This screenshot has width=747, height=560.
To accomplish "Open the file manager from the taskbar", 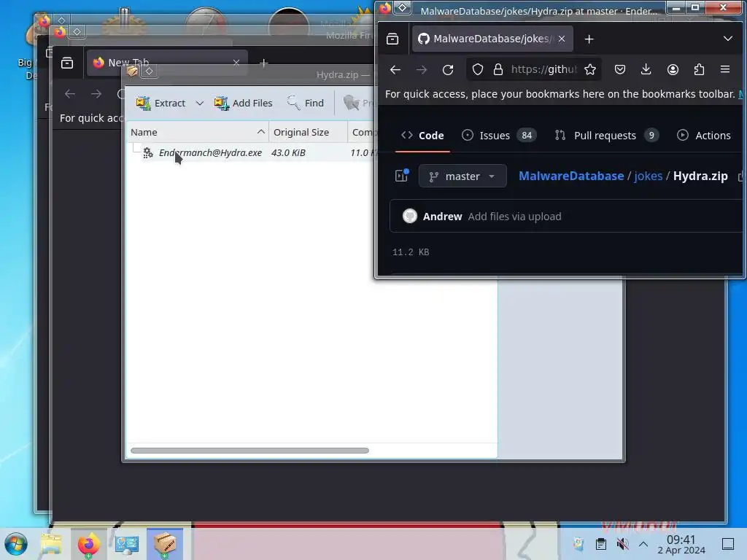I will [x=51, y=544].
